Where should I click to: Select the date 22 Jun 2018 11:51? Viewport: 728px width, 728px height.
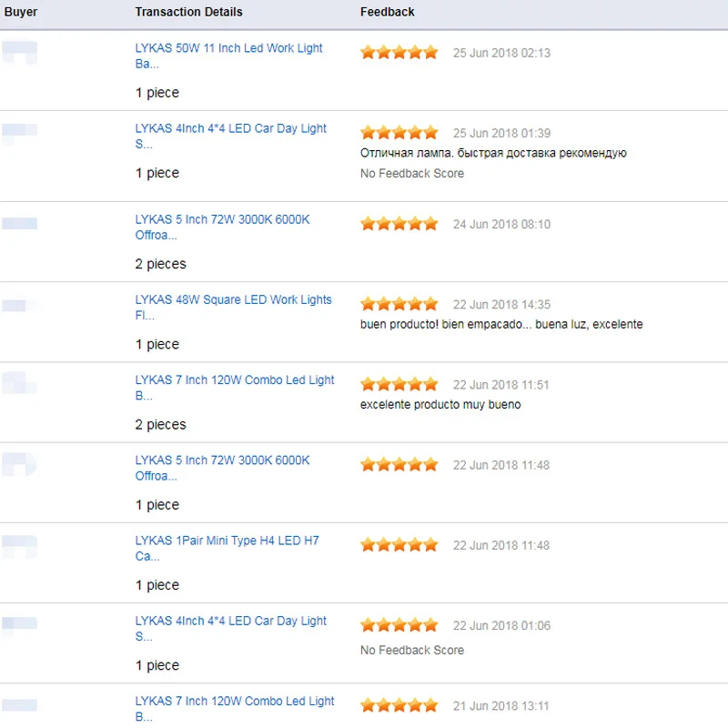pos(501,385)
